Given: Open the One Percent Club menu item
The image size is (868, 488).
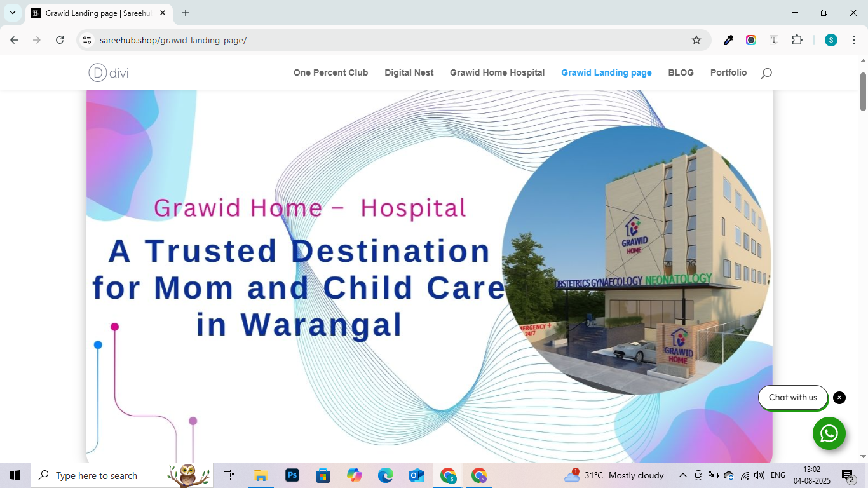Looking at the screenshot, I should click(x=330, y=72).
